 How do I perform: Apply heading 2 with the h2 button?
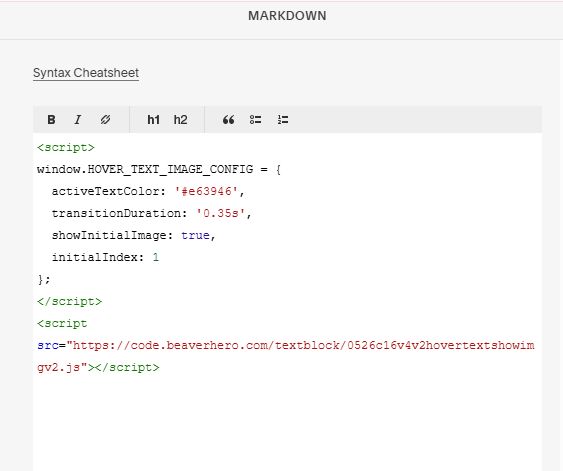click(180, 120)
